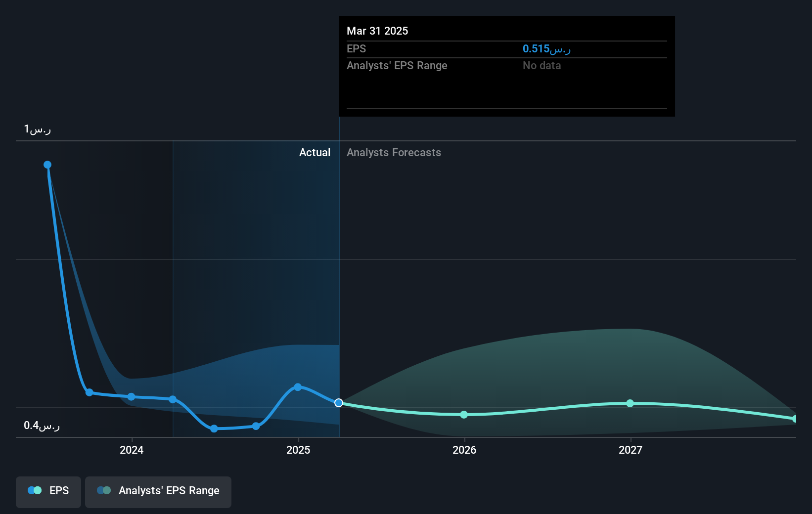Viewport: 812px width, 514px height.
Task: Click the Analysts Forecasts label
Action: (394, 153)
